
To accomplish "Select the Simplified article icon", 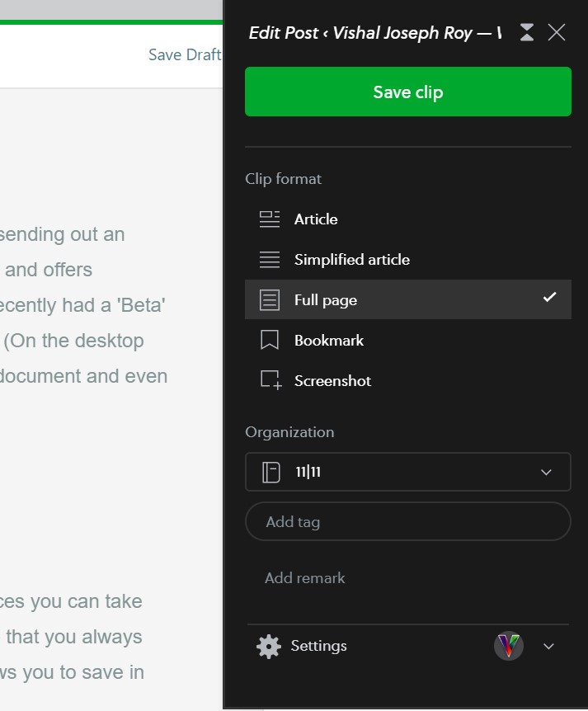I will coord(269,259).
